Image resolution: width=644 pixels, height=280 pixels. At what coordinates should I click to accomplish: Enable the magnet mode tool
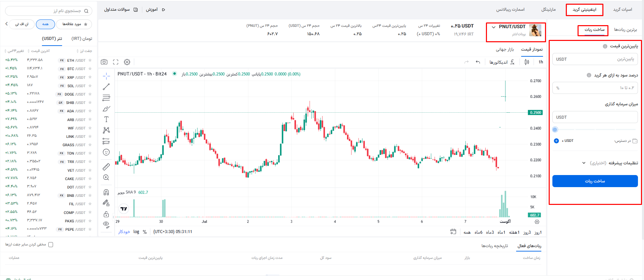coord(106,192)
